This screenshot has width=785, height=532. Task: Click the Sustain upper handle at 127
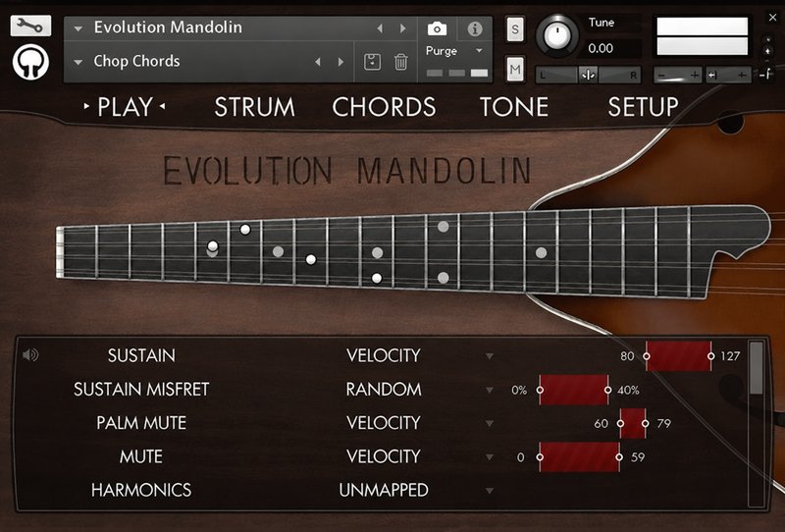pos(710,356)
